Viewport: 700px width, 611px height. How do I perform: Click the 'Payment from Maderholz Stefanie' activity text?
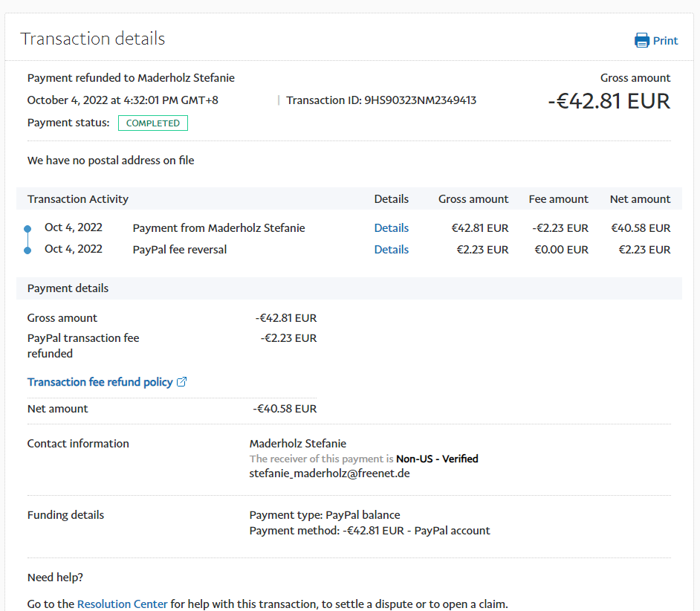point(218,228)
